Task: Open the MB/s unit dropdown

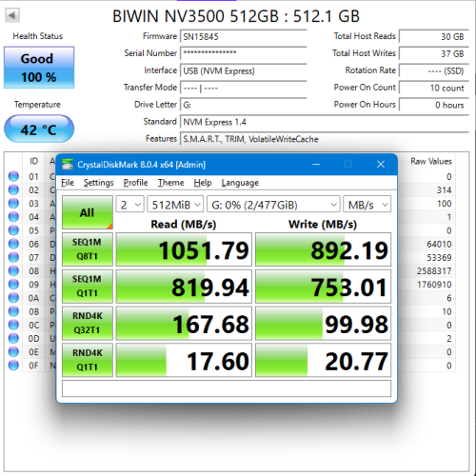Action: [x=367, y=205]
